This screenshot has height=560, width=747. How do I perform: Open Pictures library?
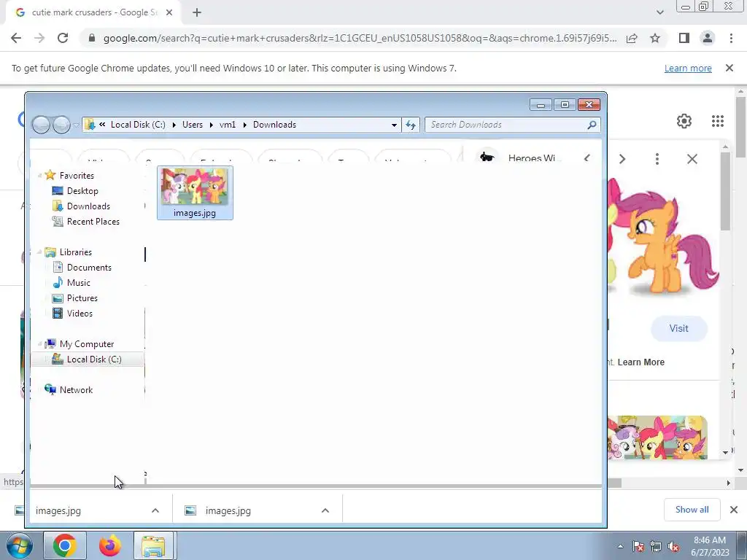(82, 298)
